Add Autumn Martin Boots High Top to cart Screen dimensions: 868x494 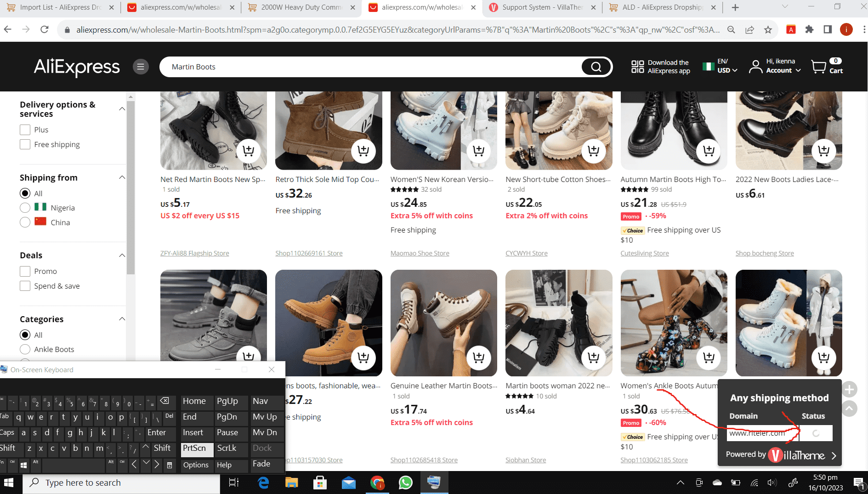point(709,151)
